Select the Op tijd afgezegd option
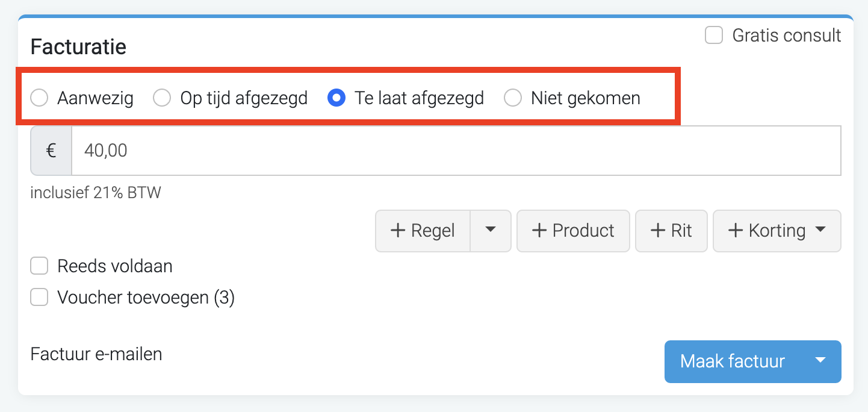Screen dimensions: 868x412 click(162, 98)
